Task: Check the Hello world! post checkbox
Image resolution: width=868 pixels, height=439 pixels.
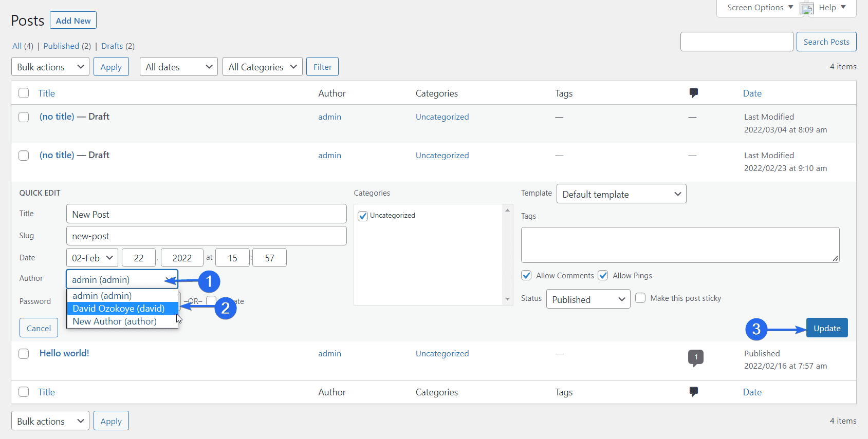Action: pos(24,354)
